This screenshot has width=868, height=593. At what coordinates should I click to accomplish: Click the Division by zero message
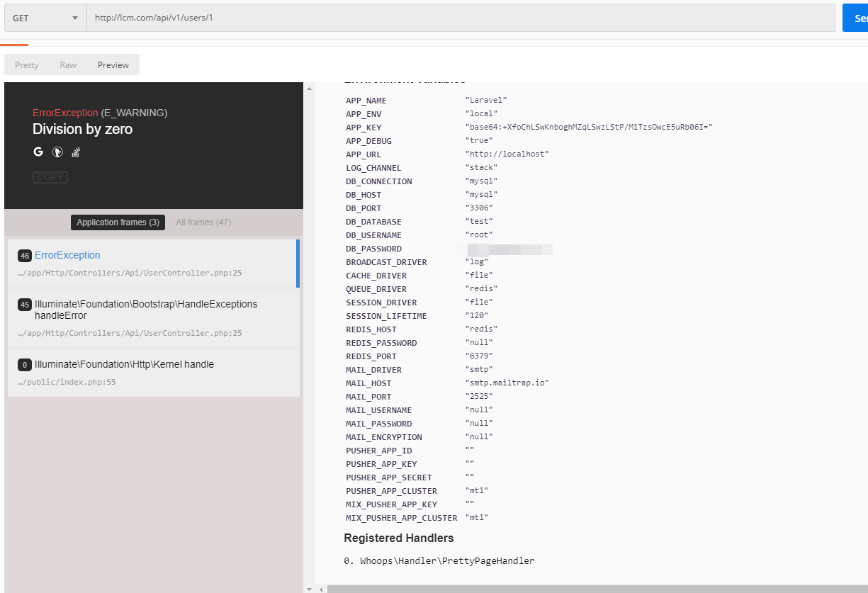tap(82, 129)
